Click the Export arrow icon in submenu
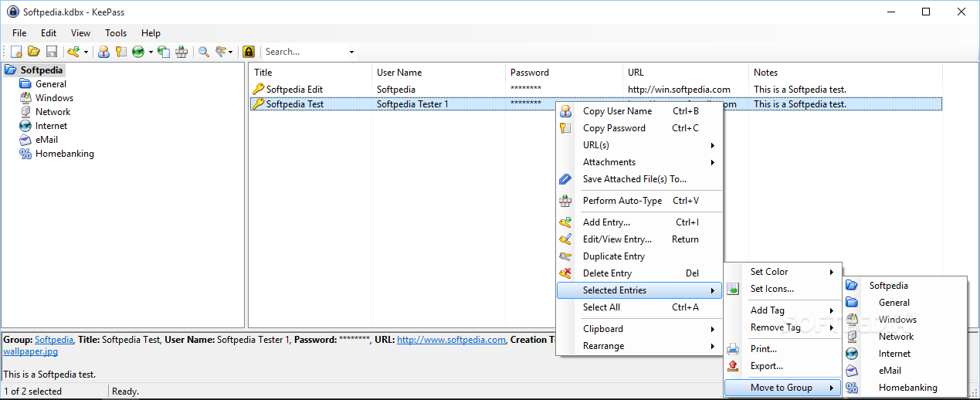The image size is (980, 400). click(733, 366)
